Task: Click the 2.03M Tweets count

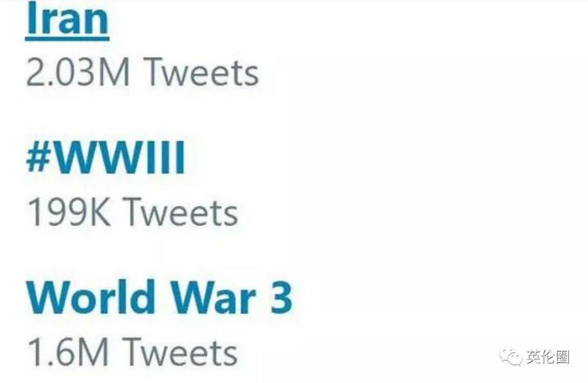Action: 142,73
